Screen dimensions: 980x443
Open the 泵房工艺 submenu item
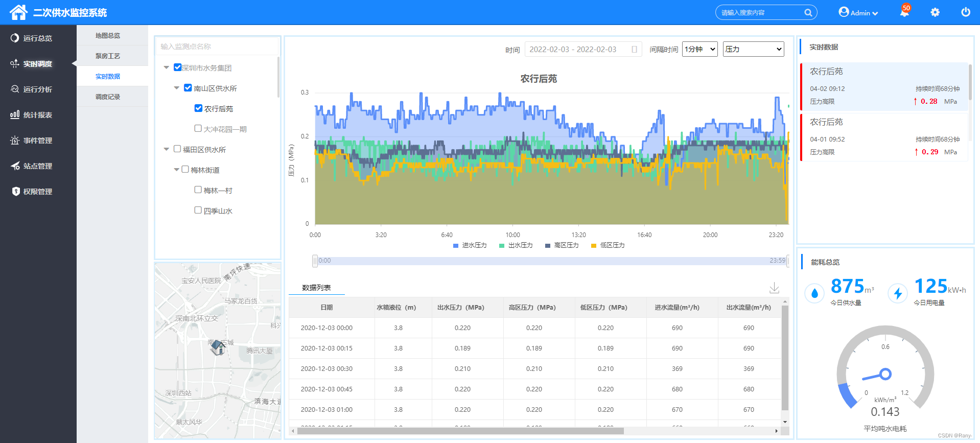click(x=108, y=56)
